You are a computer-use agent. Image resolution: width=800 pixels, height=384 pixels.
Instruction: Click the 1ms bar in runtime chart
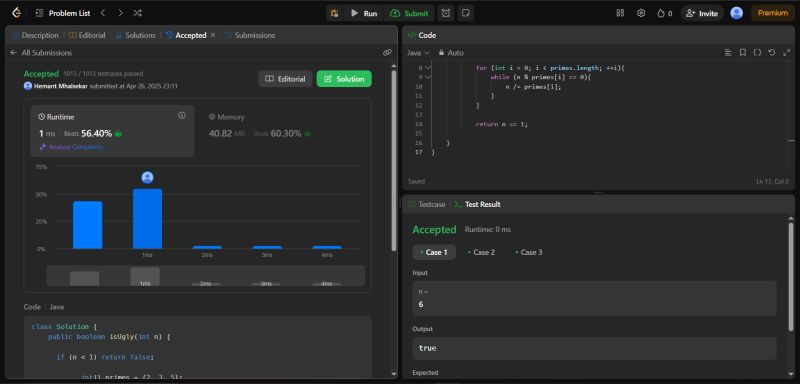pos(147,219)
